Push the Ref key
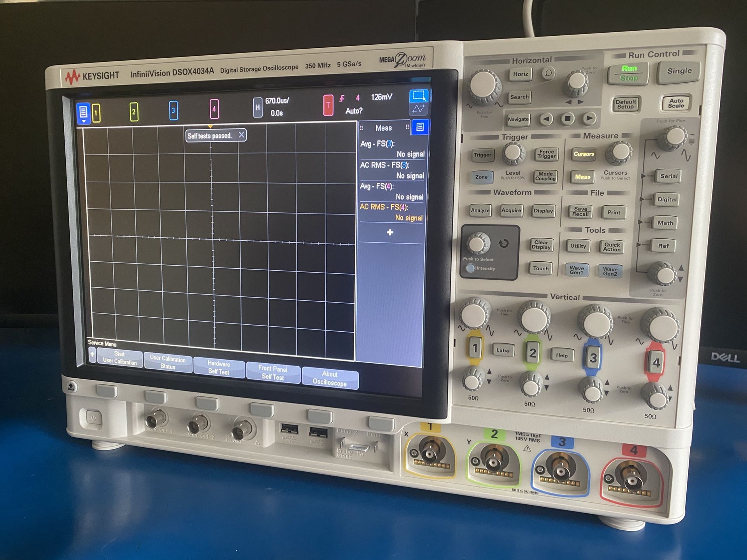 click(x=663, y=246)
